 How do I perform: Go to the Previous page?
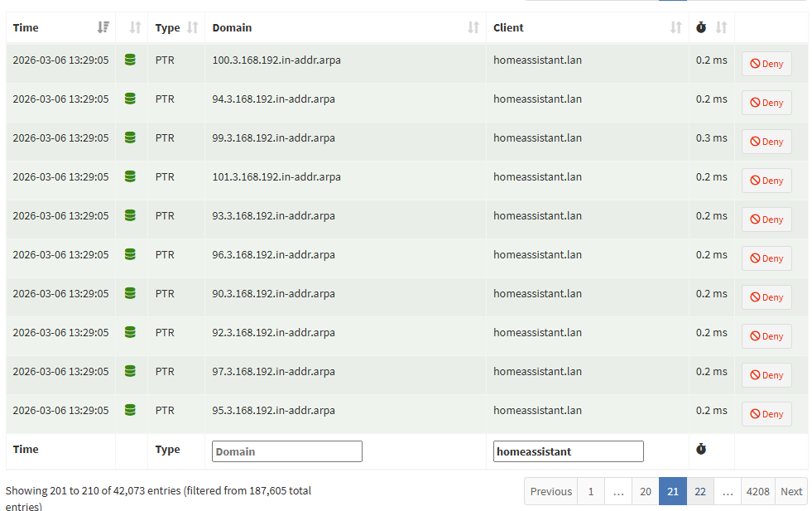coord(551,491)
